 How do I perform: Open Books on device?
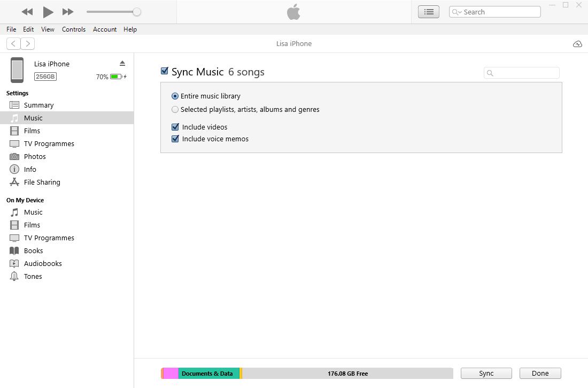(67, 250)
